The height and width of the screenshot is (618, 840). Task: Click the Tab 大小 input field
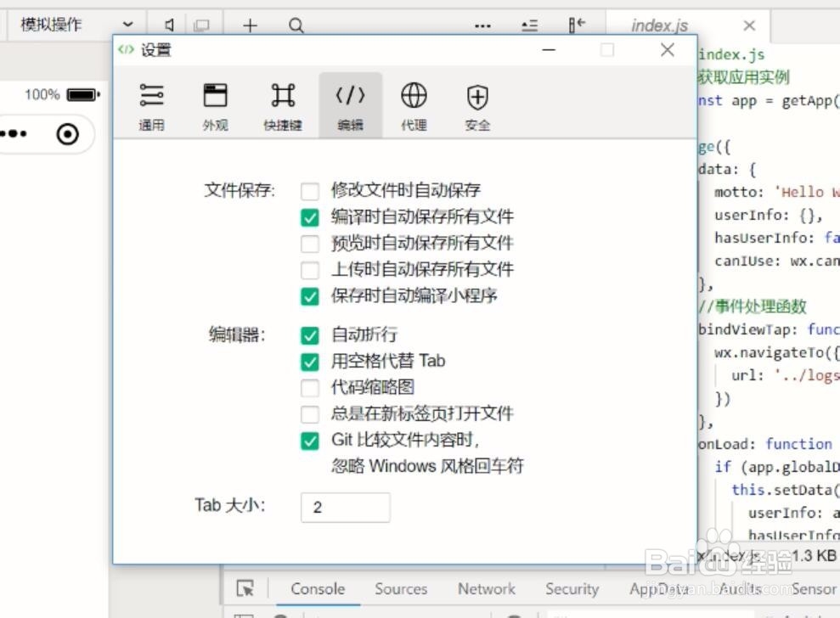point(345,507)
